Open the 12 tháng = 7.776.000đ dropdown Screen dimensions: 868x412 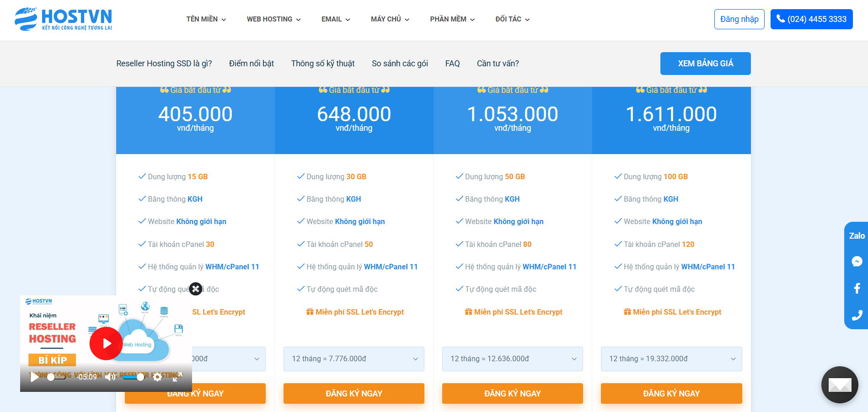tap(354, 359)
